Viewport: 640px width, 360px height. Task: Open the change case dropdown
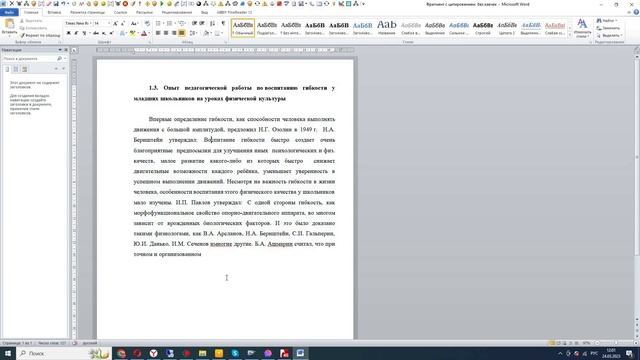[x=134, y=23]
